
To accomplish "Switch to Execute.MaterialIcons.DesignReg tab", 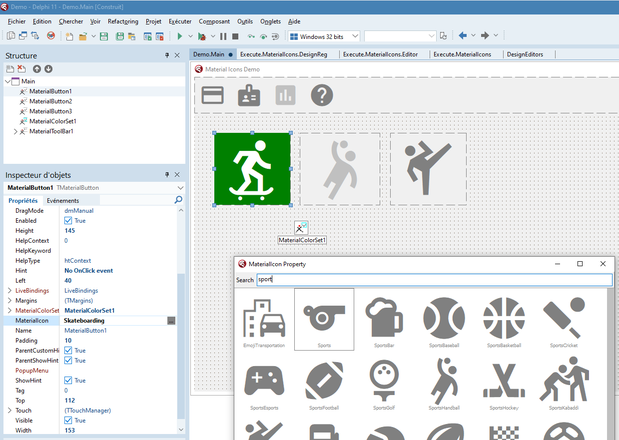I will coord(283,54).
